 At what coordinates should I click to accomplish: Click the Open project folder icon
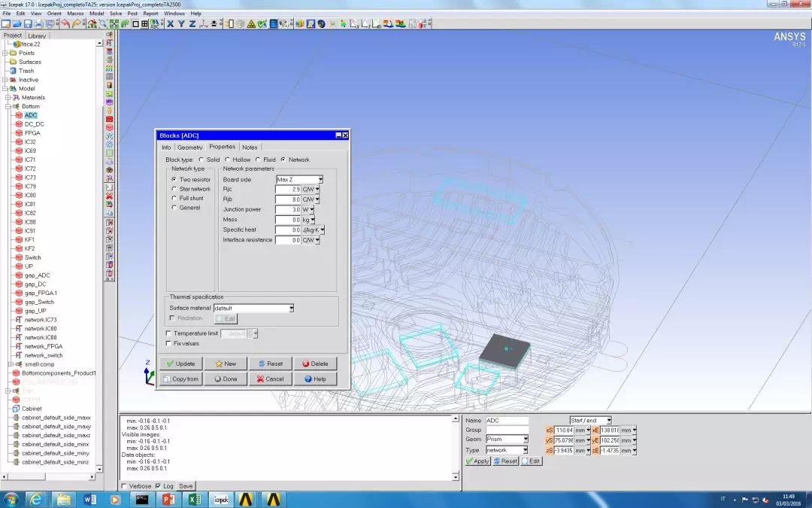tap(17, 24)
